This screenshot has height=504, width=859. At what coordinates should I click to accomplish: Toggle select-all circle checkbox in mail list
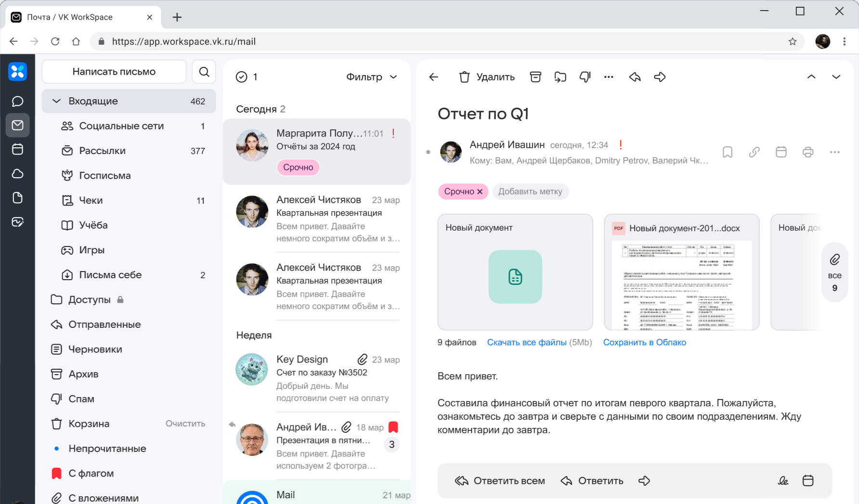tap(242, 77)
